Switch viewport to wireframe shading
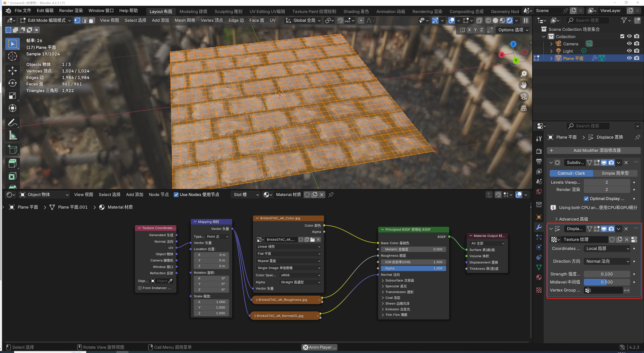 tap(488, 21)
